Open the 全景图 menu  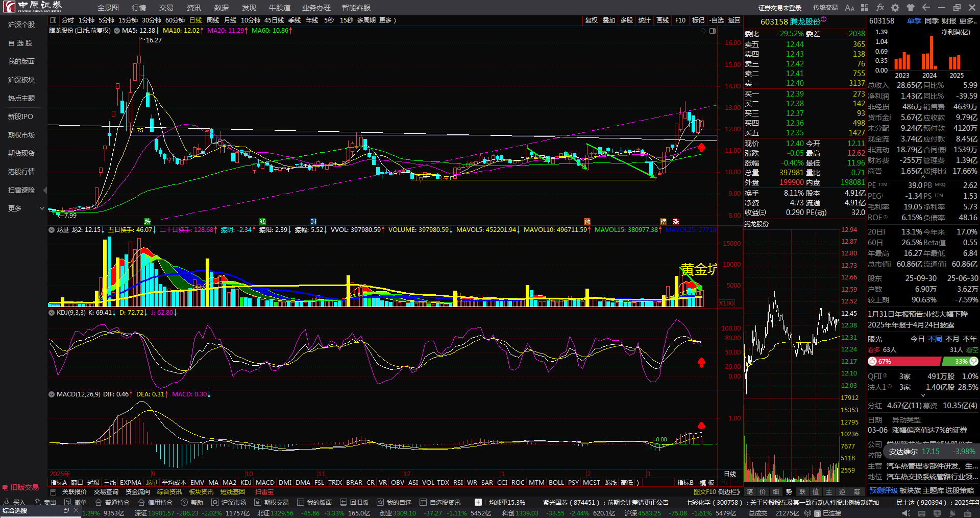pos(108,8)
